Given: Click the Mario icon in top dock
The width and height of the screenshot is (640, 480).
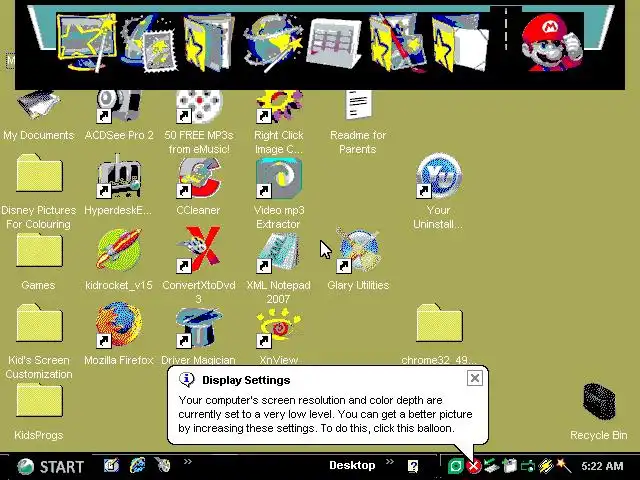Looking at the screenshot, I should [x=552, y=42].
